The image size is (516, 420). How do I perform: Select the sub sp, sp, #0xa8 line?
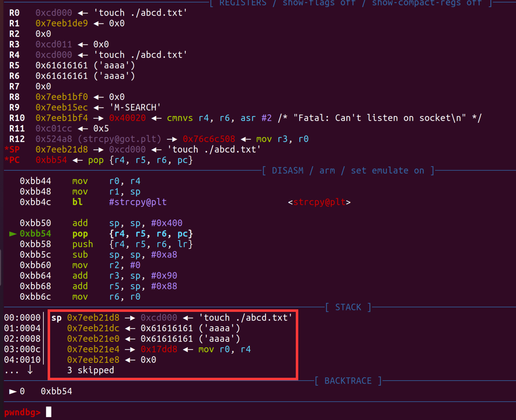(98, 255)
